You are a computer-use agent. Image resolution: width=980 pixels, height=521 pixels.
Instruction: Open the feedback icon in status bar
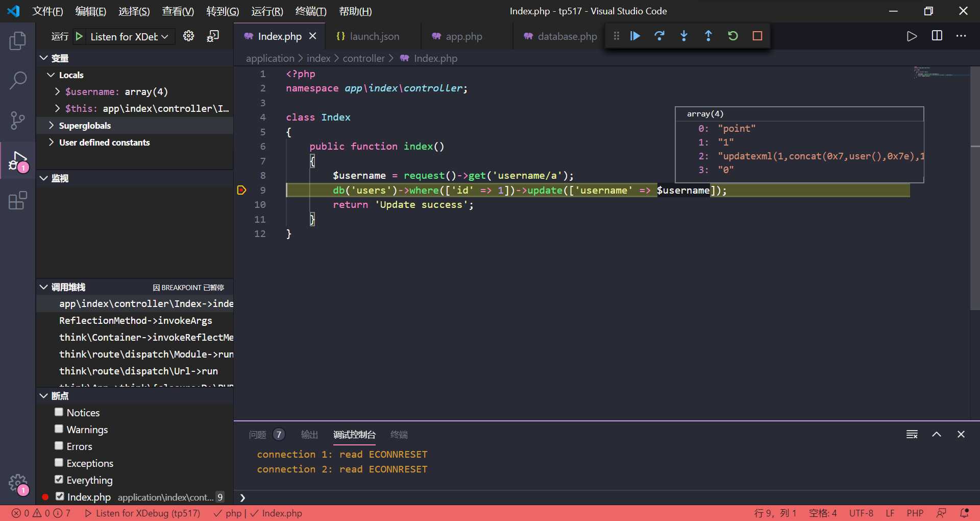pos(942,513)
